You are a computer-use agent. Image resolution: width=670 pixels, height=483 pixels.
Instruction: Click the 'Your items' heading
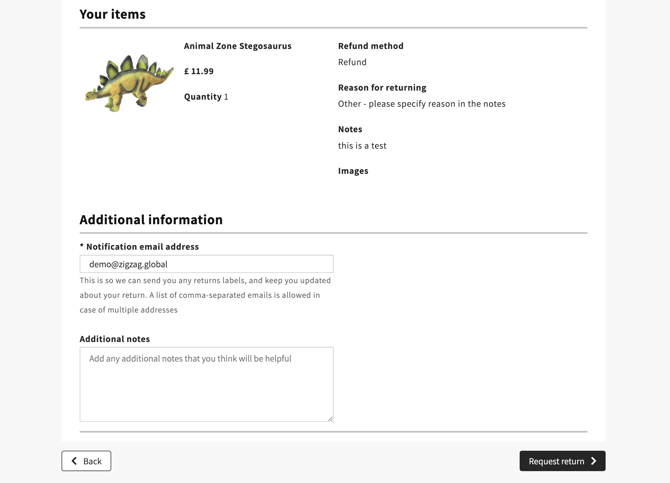point(112,14)
